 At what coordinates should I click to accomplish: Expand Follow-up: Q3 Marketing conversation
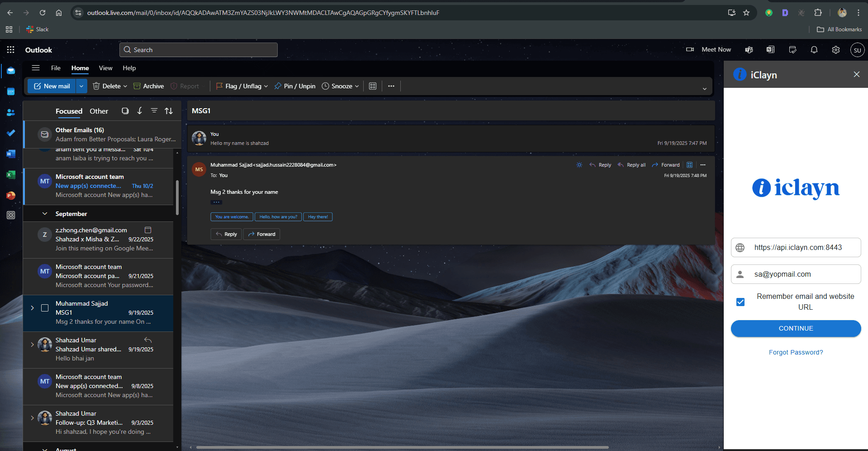tap(32, 418)
